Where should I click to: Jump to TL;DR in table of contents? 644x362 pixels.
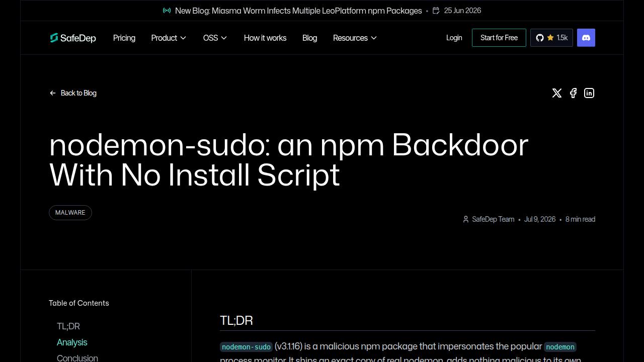click(x=68, y=326)
